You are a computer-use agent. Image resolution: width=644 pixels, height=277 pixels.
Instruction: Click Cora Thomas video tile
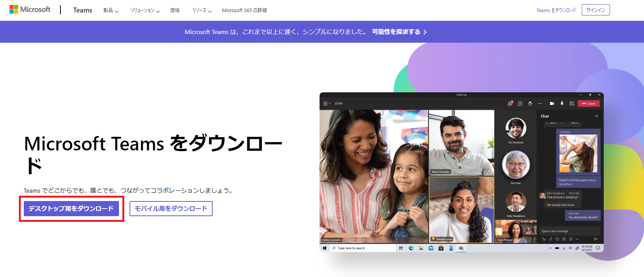[x=516, y=231]
